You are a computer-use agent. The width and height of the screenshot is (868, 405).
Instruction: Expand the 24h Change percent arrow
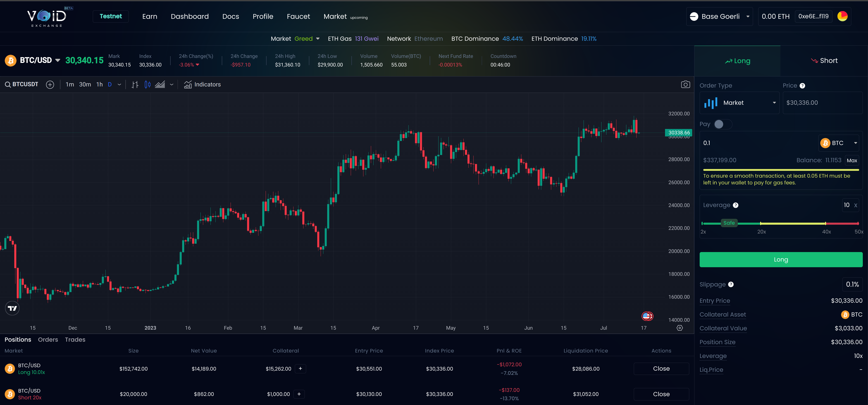click(x=198, y=65)
